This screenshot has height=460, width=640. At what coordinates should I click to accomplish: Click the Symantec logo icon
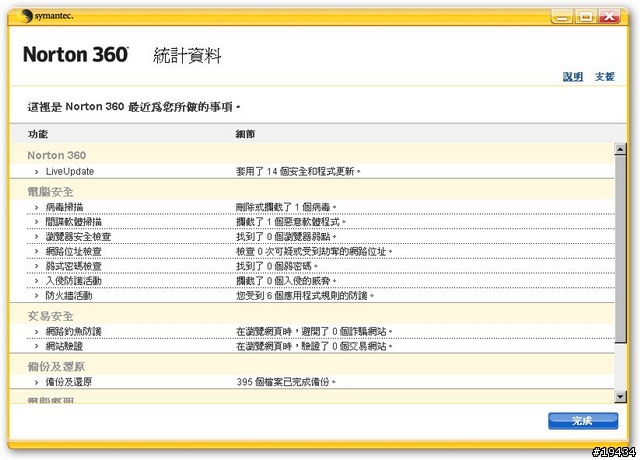(26, 16)
